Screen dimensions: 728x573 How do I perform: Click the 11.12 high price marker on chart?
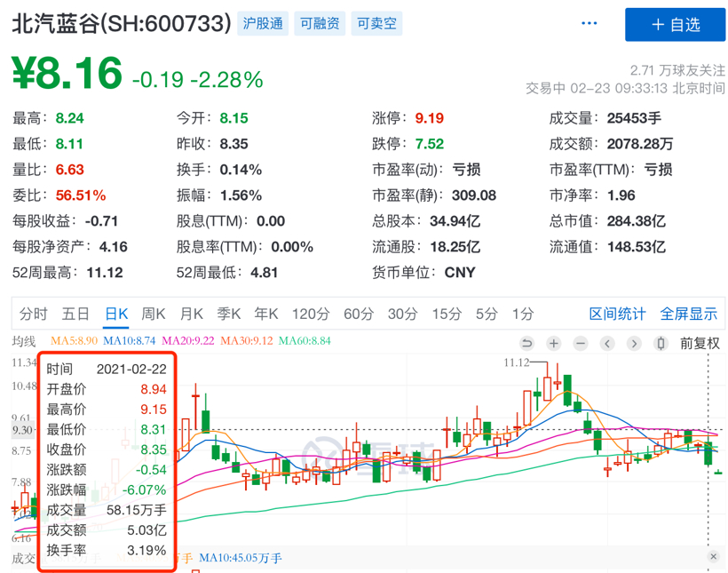(x=517, y=362)
